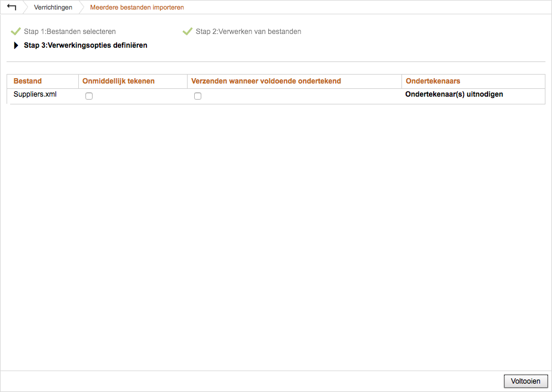Click the Onmiddellijk tekenen column header
This screenshot has height=392, width=552.
coord(118,81)
